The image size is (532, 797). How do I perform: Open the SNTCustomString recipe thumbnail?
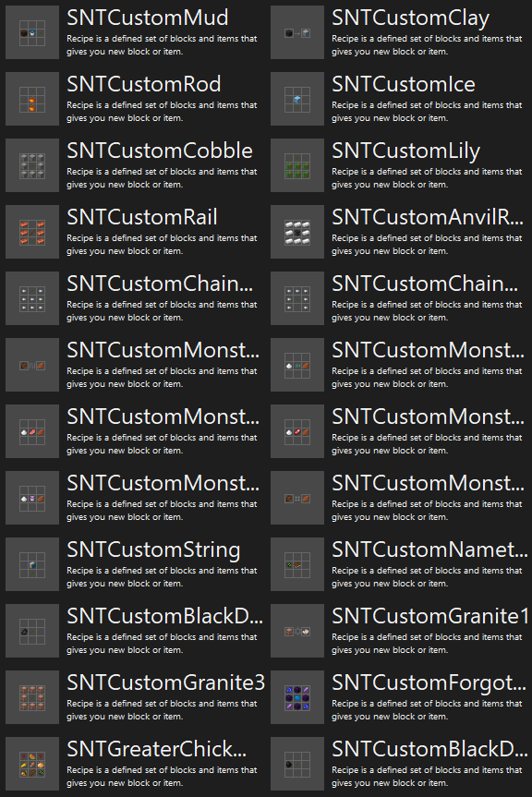coord(32,564)
